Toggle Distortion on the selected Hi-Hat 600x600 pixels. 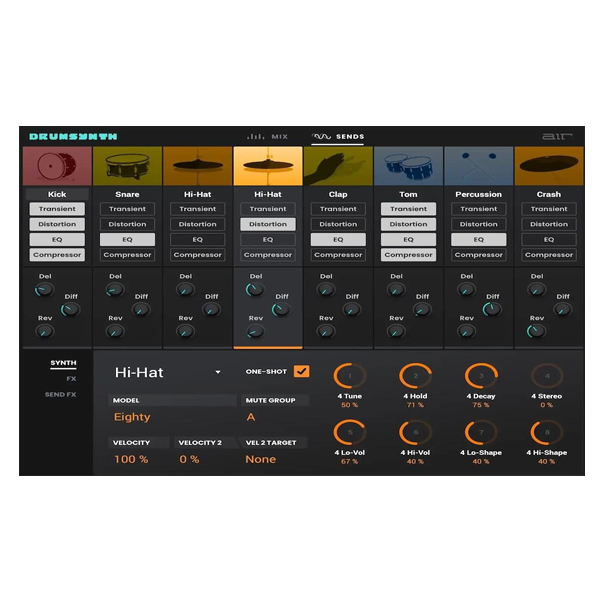coord(268,224)
